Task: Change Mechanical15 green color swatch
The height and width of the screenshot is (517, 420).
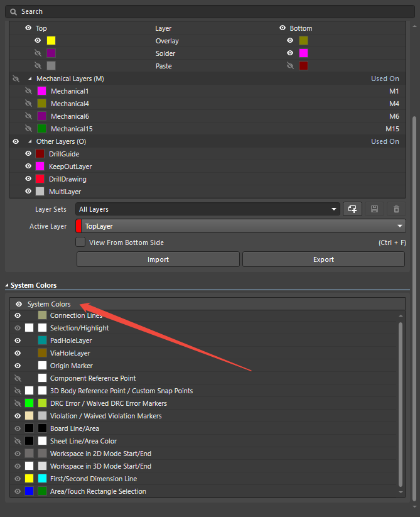Action: [41, 129]
